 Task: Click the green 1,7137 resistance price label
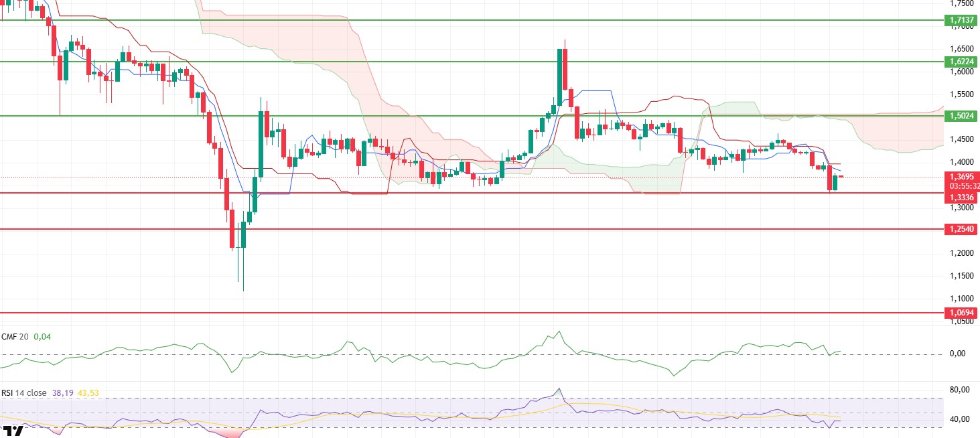coord(961,21)
